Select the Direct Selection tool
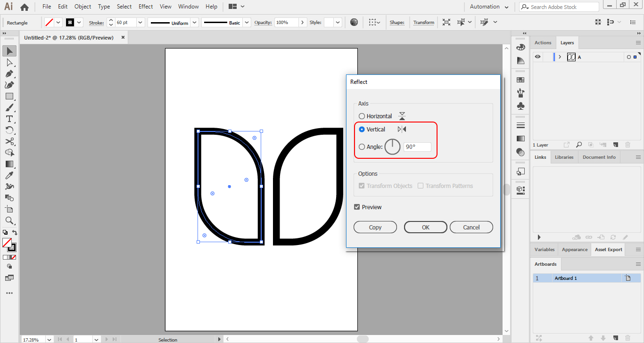 [9, 63]
